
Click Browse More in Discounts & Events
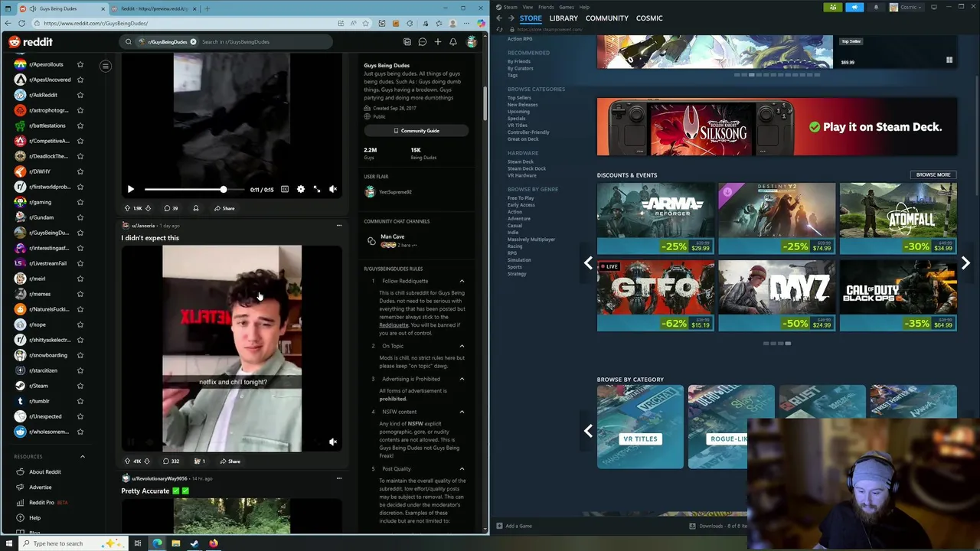click(933, 175)
